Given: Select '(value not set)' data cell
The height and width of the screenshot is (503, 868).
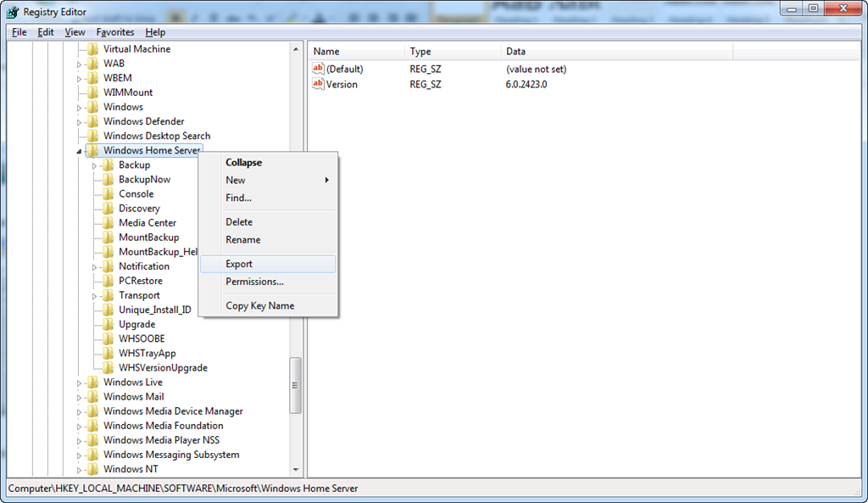Looking at the screenshot, I should click(x=536, y=70).
